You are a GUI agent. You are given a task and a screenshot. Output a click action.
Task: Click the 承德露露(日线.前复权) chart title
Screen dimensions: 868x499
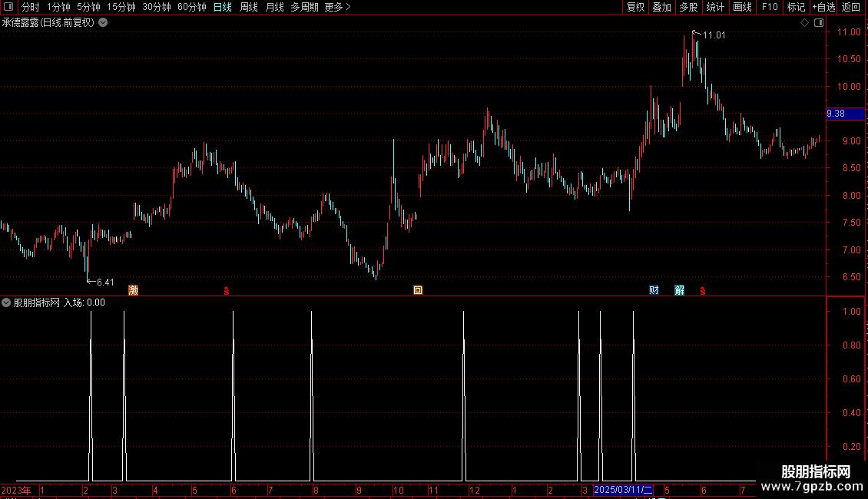[x=48, y=23]
